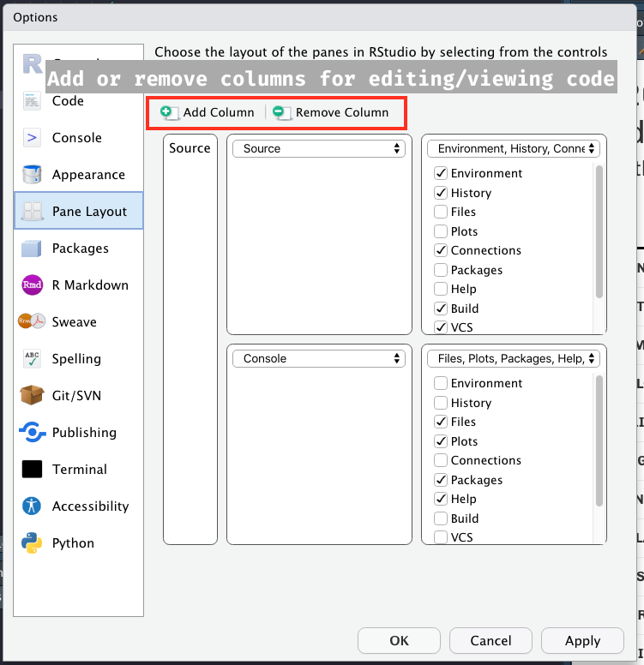Check Help in the top-right pane
The height and width of the screenshot is (665, 644).
[441, 289]
